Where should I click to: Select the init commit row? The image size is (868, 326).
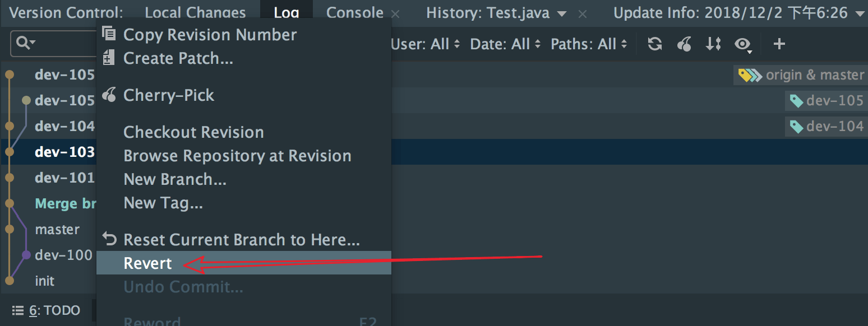[45, 281]
